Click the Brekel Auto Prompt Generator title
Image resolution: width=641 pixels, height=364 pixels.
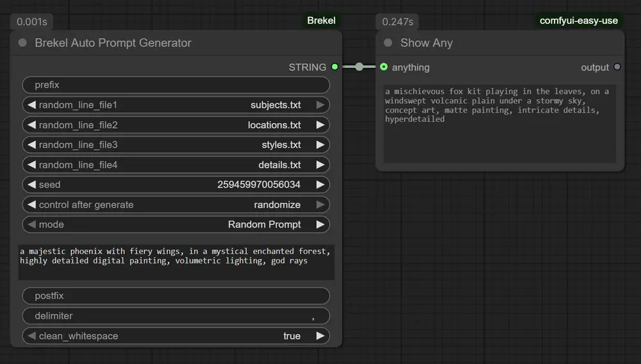pos(113,43)
